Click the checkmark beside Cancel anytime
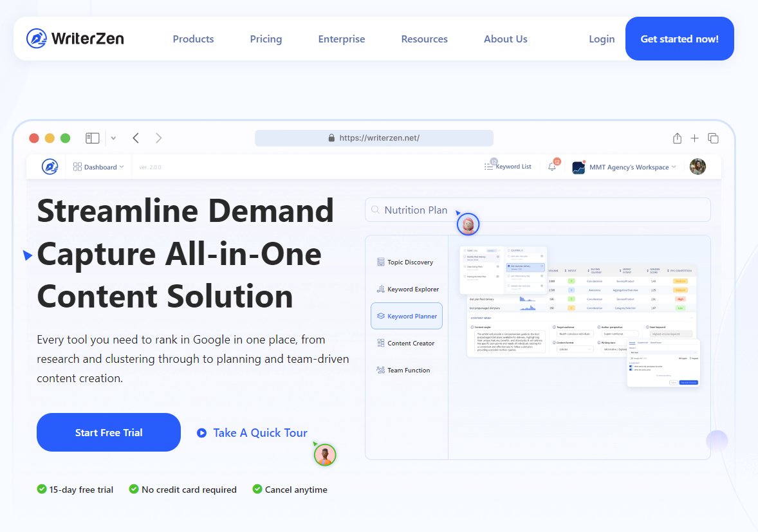This screenshot has height=532, width=758. [x=257, y=490]
